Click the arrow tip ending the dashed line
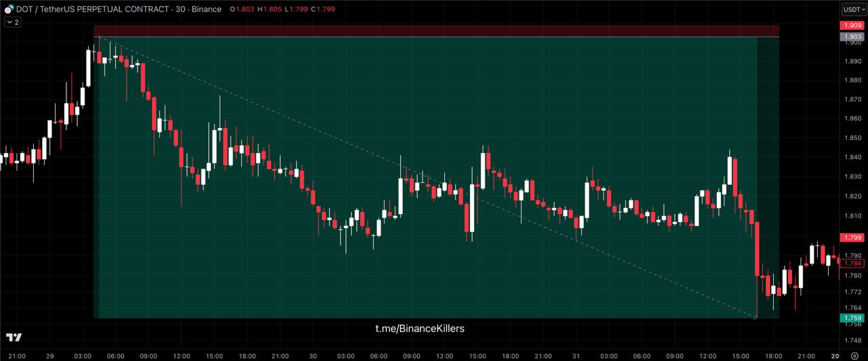Image resolution: width=868 pixels, height=361 pixels. [x=755, y=316]
